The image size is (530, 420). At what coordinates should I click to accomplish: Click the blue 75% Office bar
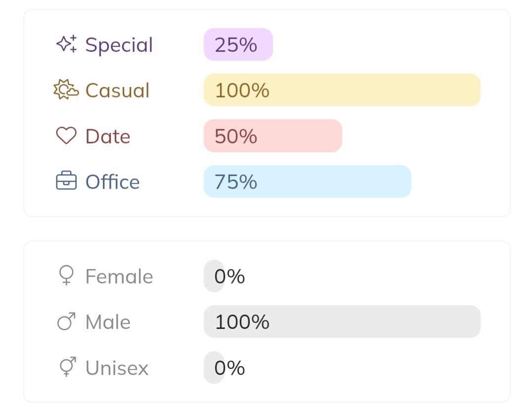pos(308,182)
